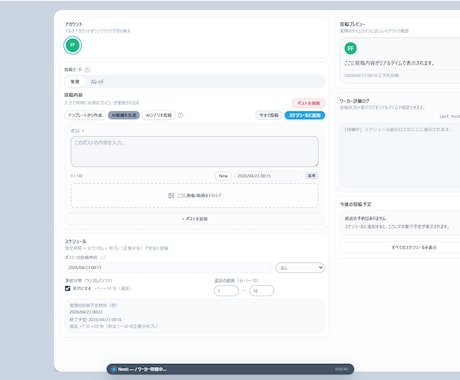The height and width of the screenshot is (380, 460).
Task: Click the icon next to post time label
Action: click(103, 257)
